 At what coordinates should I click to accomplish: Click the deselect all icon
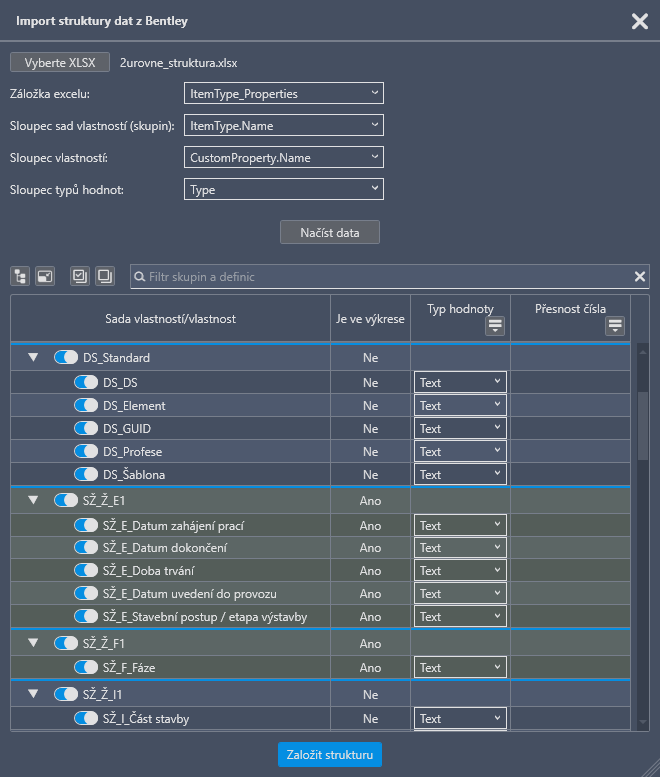click(x=105, y=276)
